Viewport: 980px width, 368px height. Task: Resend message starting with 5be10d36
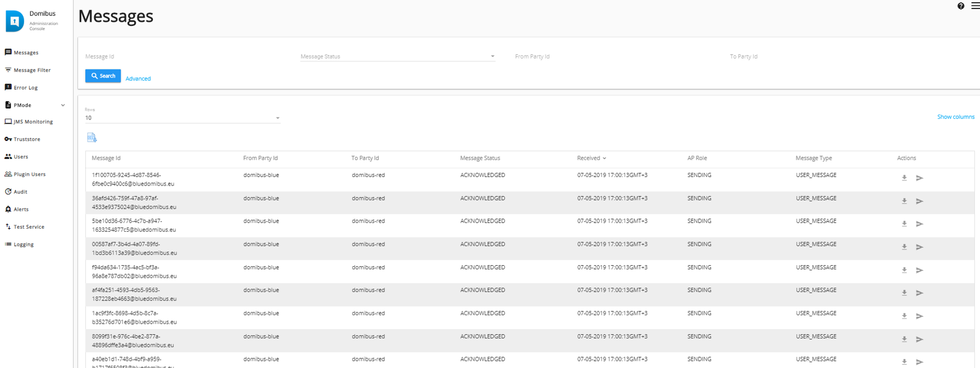pos(919,224)
